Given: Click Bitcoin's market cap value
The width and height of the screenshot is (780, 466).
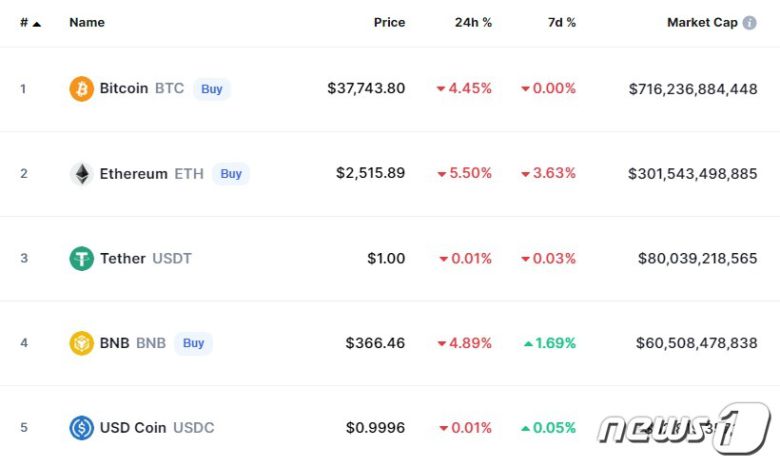Looking at the screenshot, I should (693, 89).
